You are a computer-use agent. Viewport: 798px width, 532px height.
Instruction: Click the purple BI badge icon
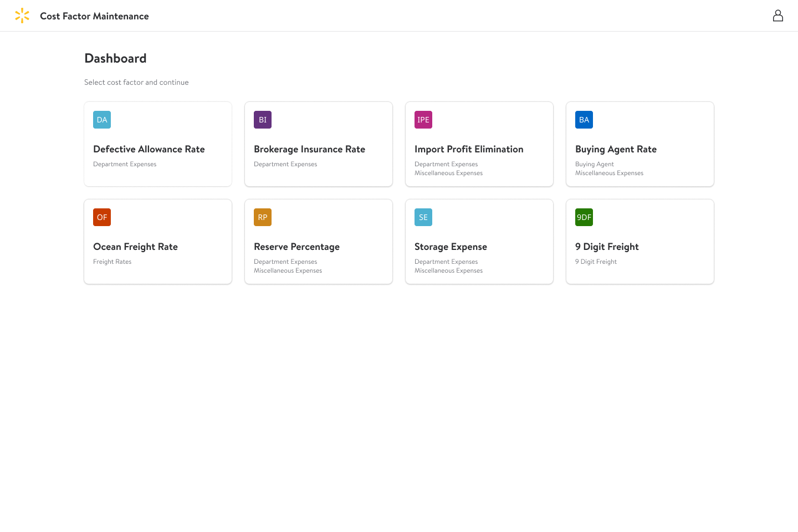(x=263, y=120)
